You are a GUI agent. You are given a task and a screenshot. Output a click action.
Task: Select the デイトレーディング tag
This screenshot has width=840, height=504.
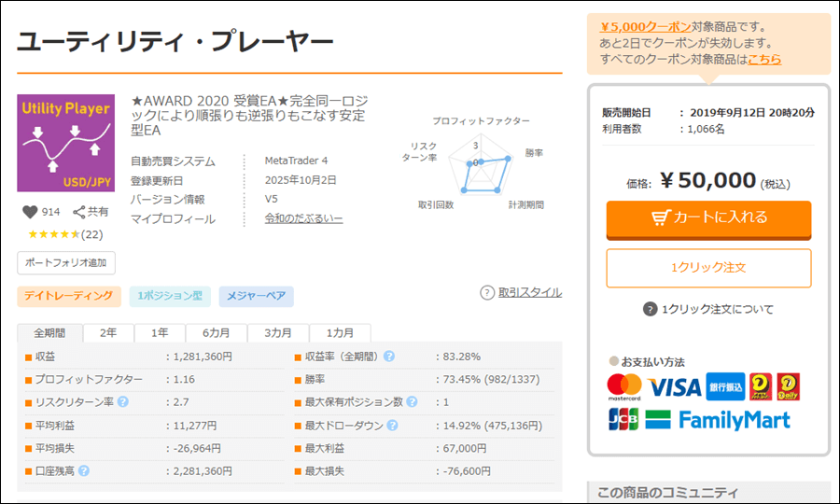pos(69,297)
